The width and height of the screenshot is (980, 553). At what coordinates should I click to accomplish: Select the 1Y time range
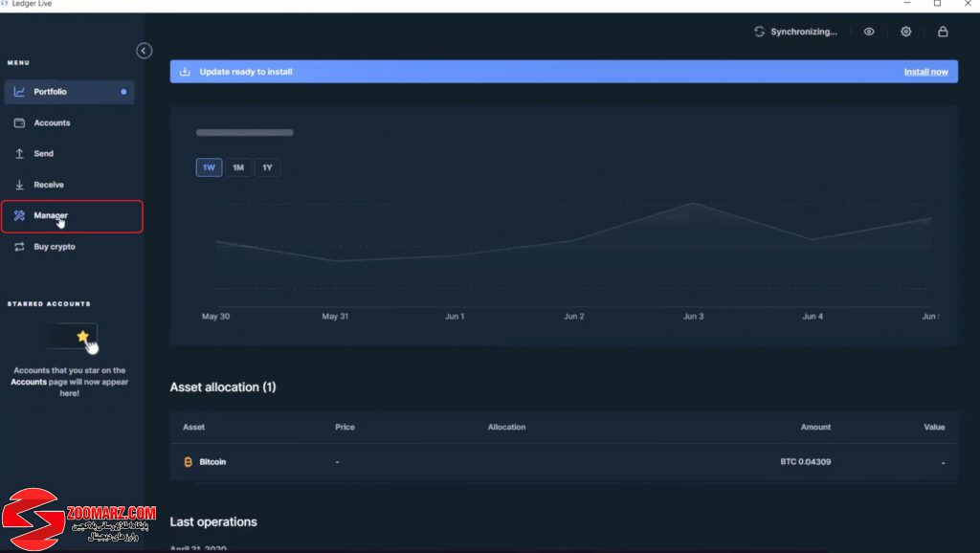point(268,167)
